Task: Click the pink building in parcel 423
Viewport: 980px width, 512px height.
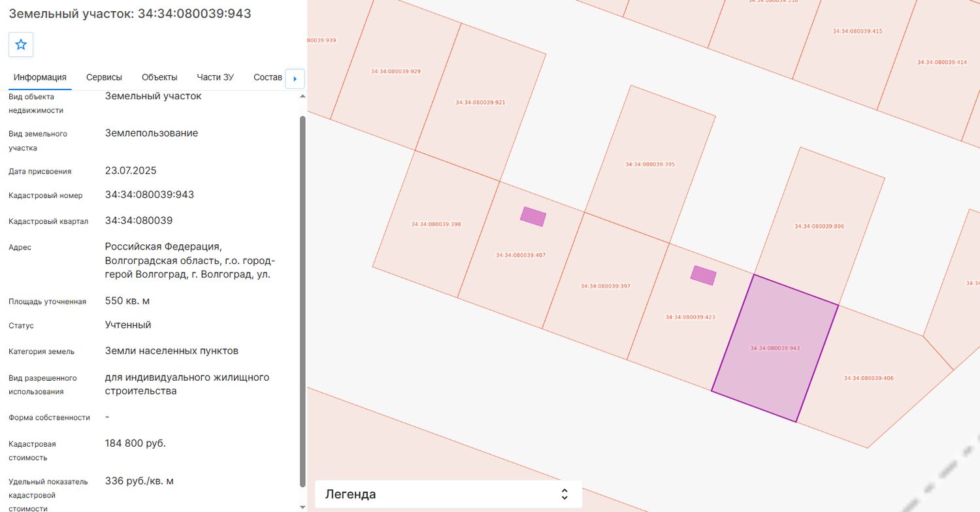Action: [704, 276]
